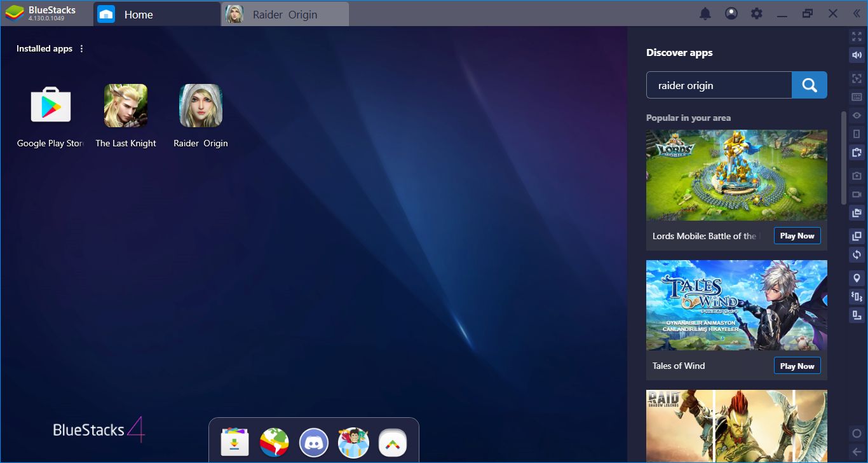Click Play Now for Lords Mobile

point(797,235)
